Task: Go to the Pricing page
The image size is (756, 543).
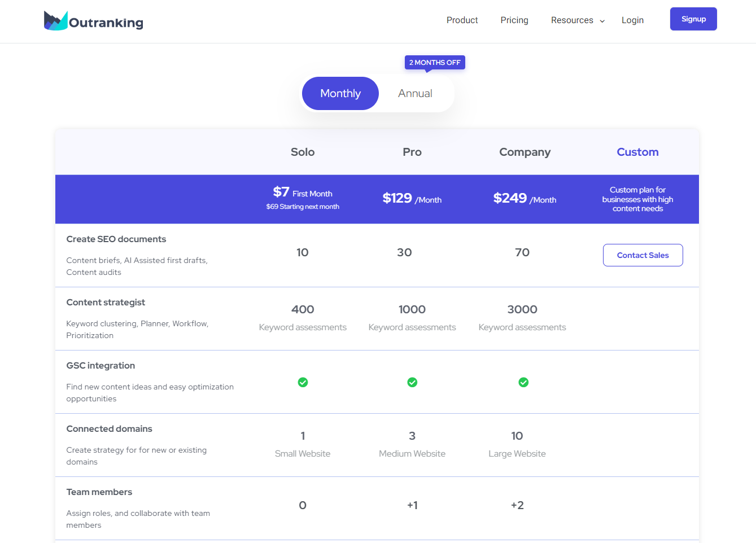Action: pyautogui.click(x=514, y=20)
